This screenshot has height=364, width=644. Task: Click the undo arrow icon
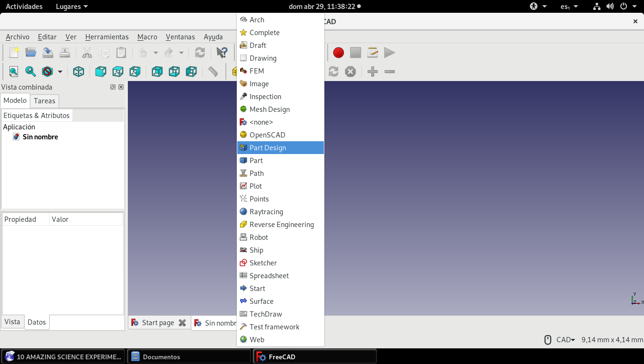coord(143,53)
